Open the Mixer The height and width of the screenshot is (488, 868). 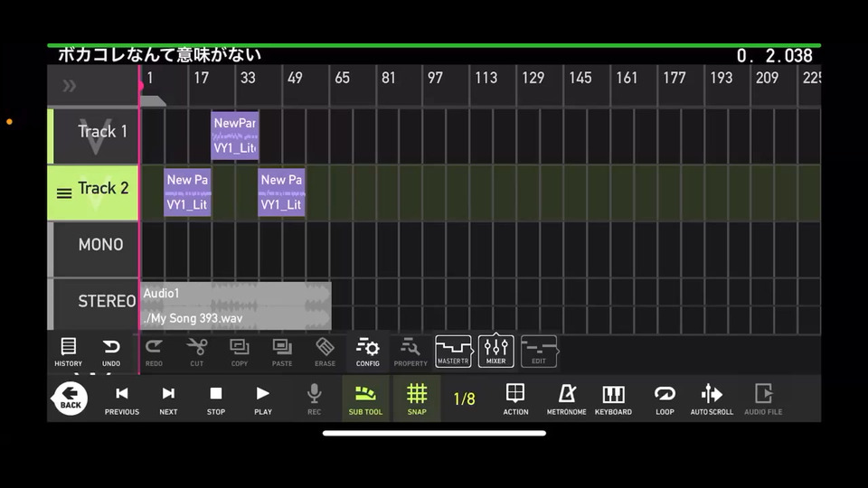pos(496,351)
